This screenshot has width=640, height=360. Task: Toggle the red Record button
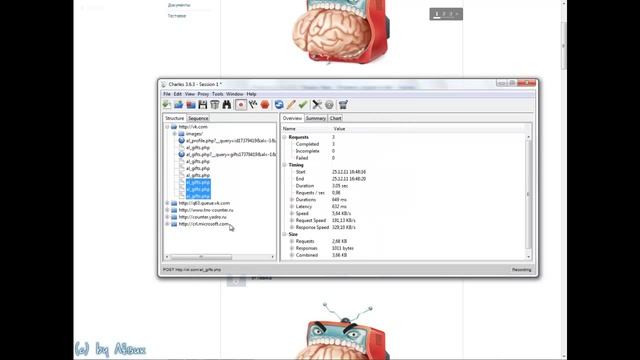(241, 105)
